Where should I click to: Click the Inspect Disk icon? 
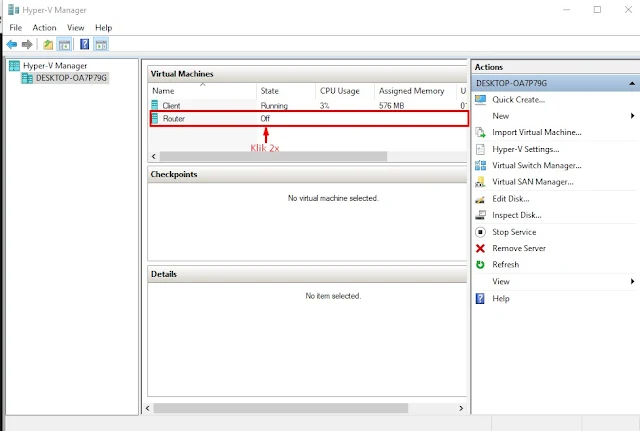(x=480, y=215)
